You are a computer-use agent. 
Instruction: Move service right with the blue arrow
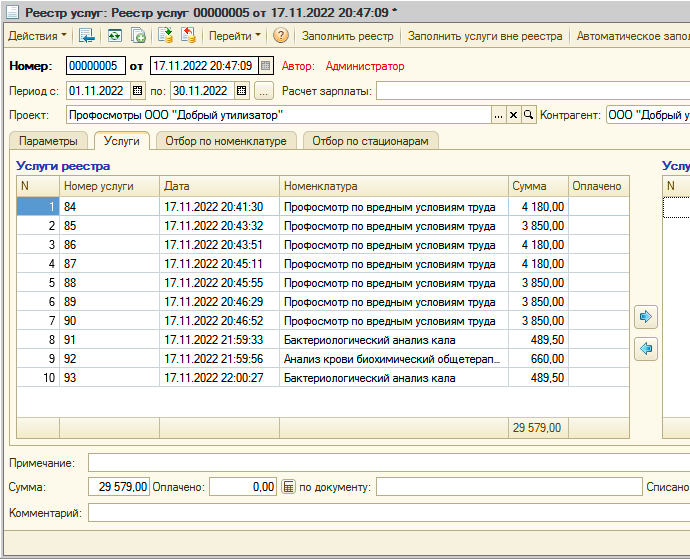point(646,317)
